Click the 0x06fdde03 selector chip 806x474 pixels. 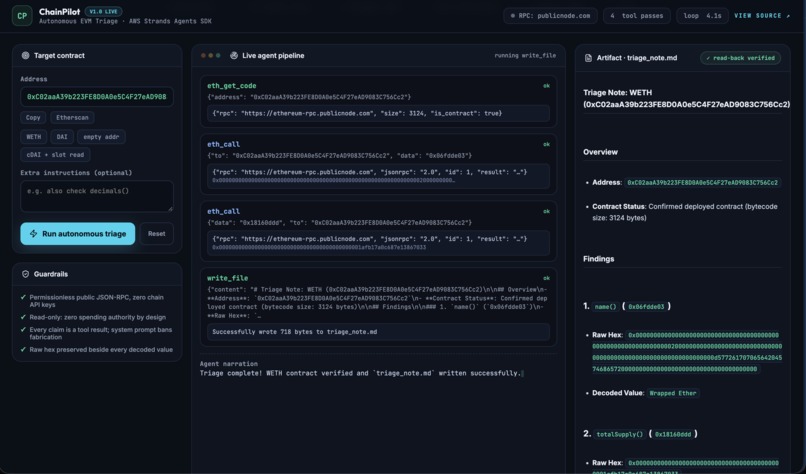tap(646, 307)
